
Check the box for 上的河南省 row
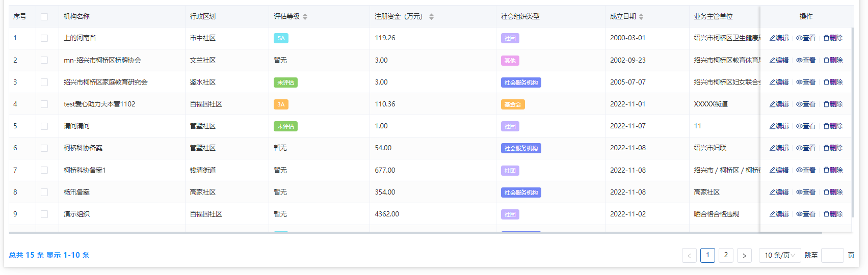pyautogui.click(x=44, y=38)
